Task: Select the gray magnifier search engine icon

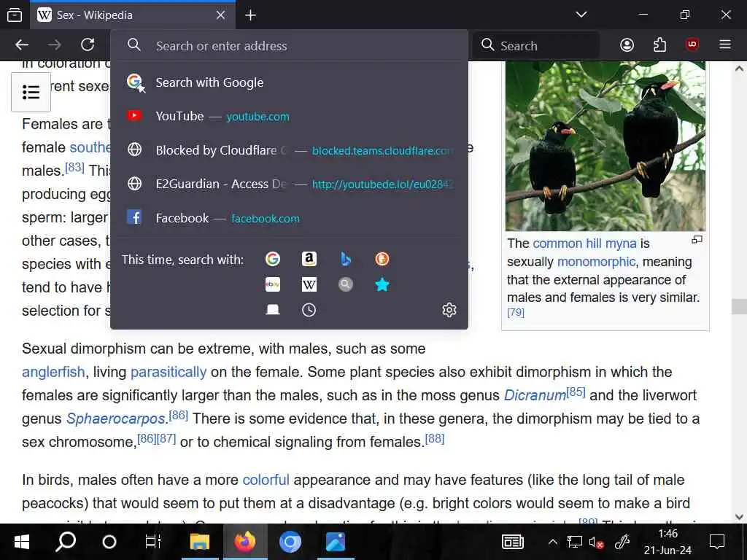Action: click(346, 285)
